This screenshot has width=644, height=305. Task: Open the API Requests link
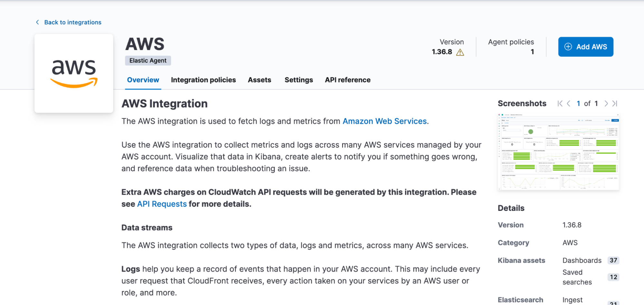pos(162,204)
